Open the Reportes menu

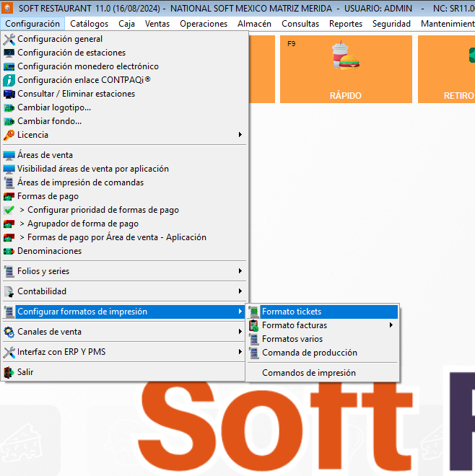click(x=346, y=24)
